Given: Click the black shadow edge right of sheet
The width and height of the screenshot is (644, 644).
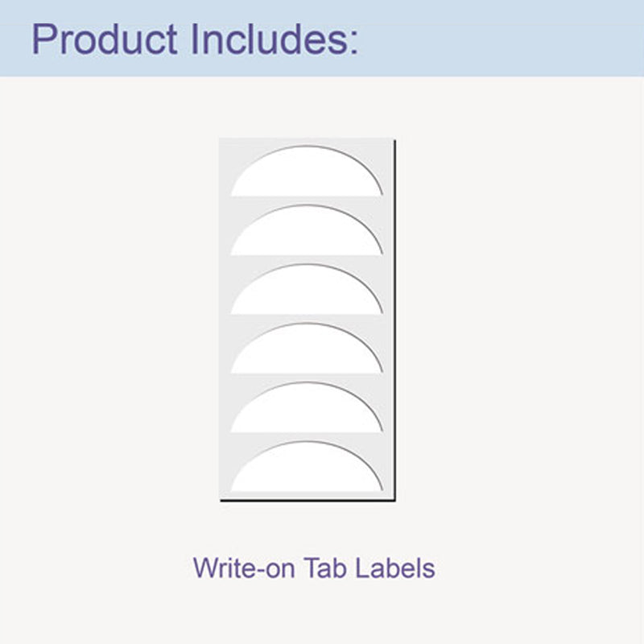Looking at the screenshot, I should click(x=395, y=320).
